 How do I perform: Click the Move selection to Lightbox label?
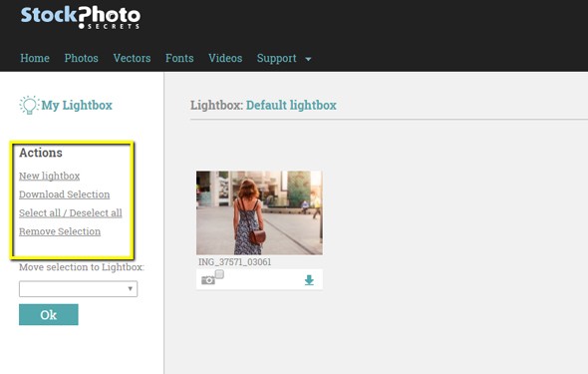point(82,267)
